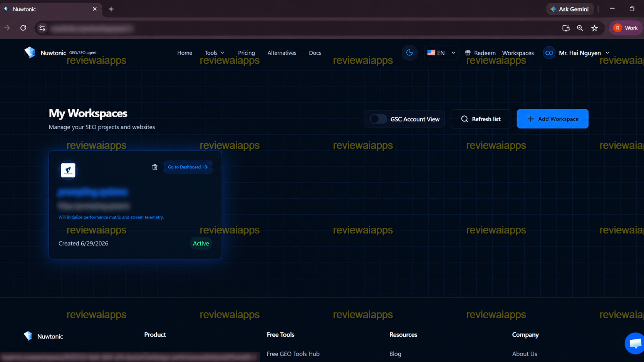Open the EN language selector
The image size is (644, 362).
[x=441, y=53]
